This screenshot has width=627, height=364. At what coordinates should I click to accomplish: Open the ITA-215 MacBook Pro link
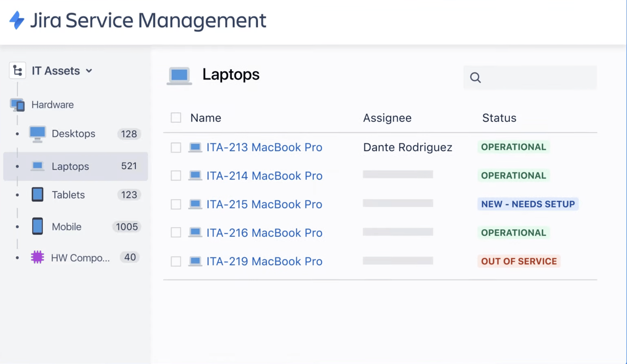tap(264, 204)
